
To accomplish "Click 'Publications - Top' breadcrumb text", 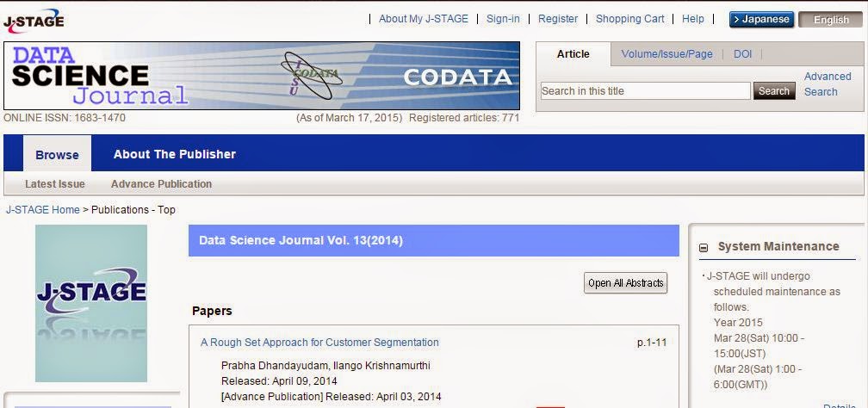I will click(x=133, y=210).
